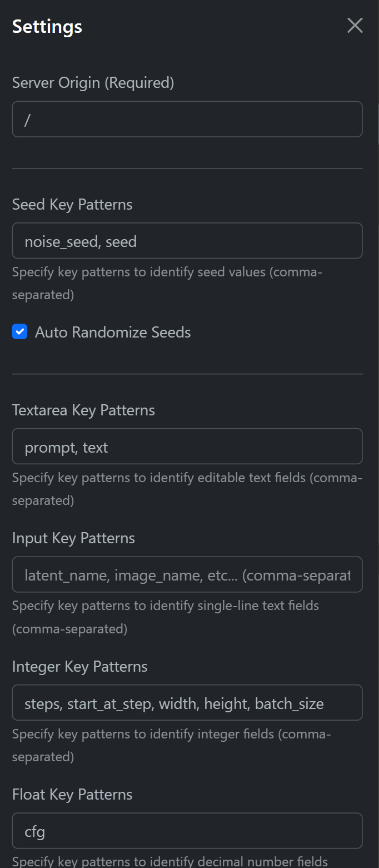Click the Seed Key Patterns field with noise_seed

[187, 241]
